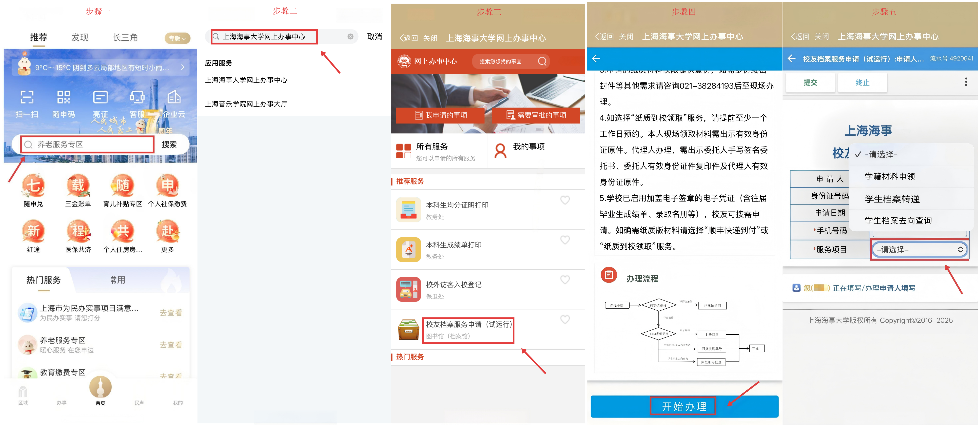
Task: Click 我申请的事项 button
Action: (x=441, y=115)
